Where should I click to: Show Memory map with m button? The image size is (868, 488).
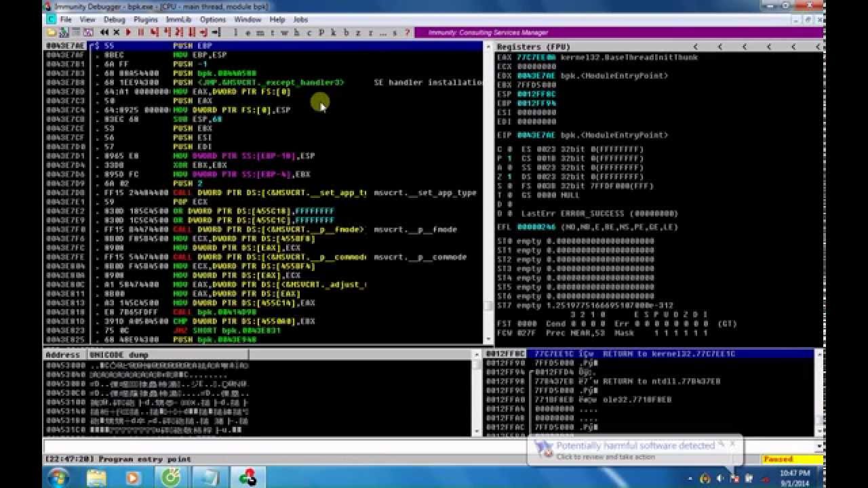260,33
